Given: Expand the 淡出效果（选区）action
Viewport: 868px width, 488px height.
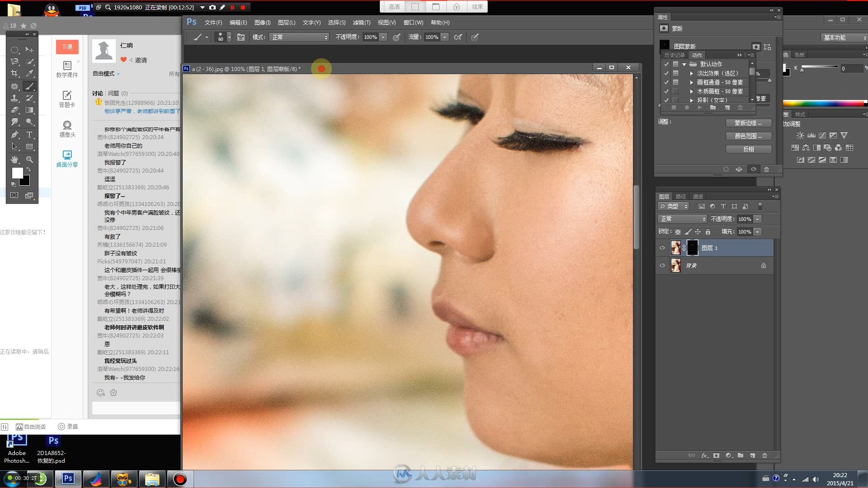Looking at the screenshot, I should click(691, 73).
